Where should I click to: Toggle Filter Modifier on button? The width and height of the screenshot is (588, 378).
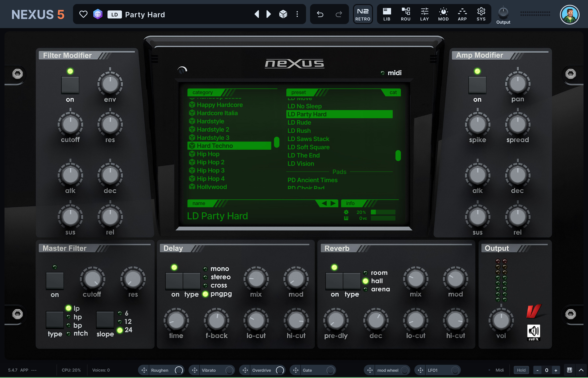point(70,85)
